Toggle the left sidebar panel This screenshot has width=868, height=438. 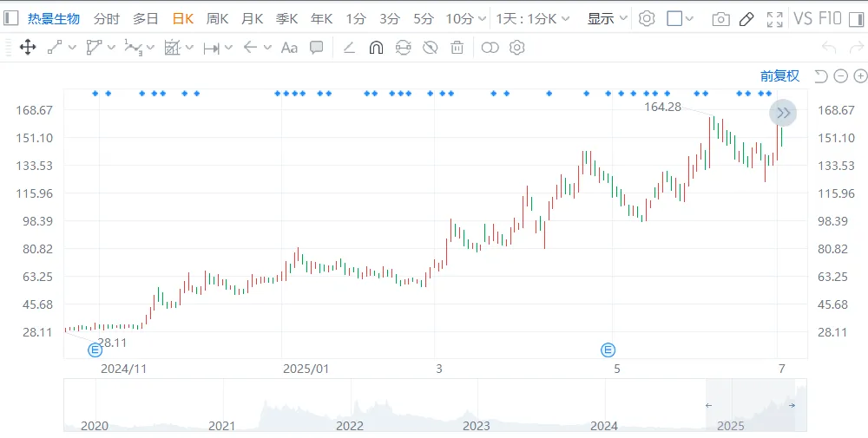pyautogui.click(x=10, y=18)
